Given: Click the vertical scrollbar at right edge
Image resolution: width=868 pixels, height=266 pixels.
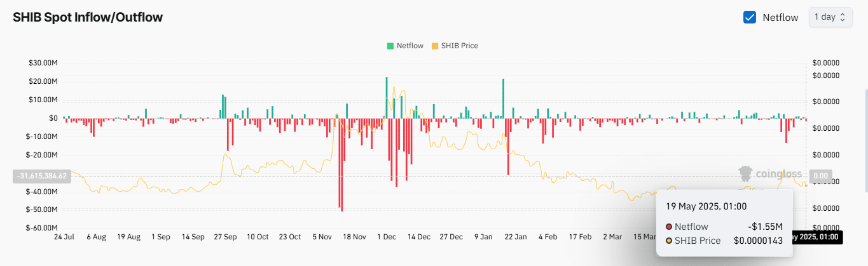Looking at the screenshot, I should pos(865,140).
